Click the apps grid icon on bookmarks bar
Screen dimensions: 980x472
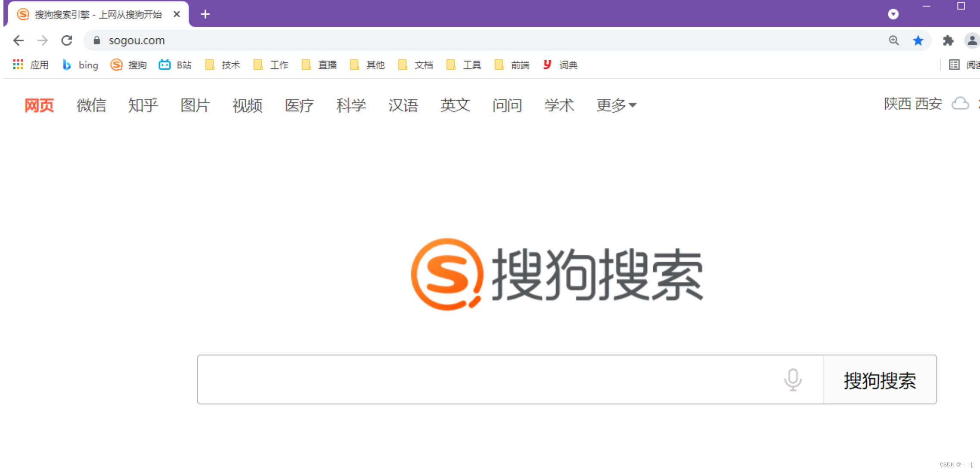click(18, 64)
